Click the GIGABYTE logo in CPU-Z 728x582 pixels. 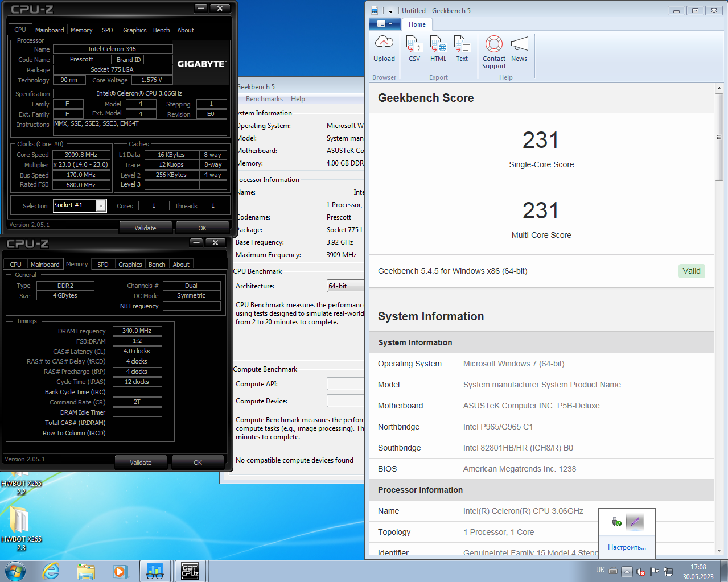[x=201, y=64]
